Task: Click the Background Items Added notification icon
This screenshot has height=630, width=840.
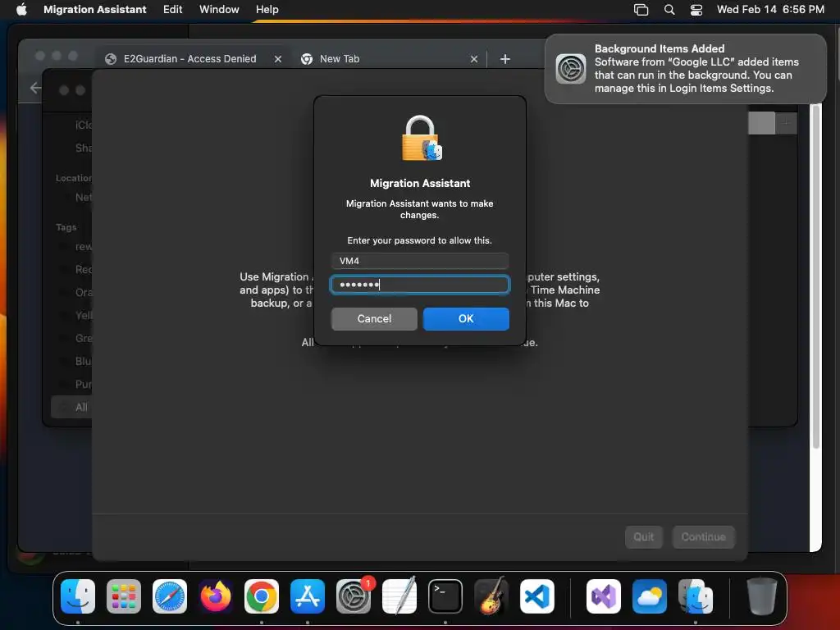Action: point(571,69)
